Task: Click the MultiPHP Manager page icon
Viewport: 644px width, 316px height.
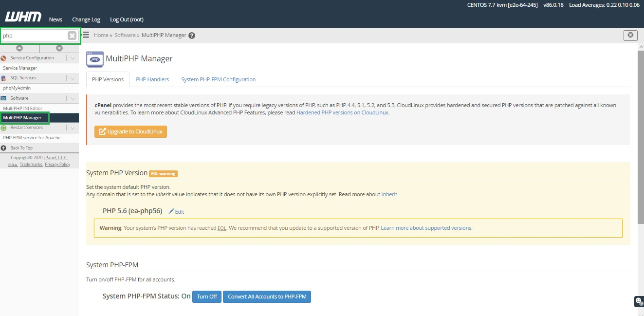Action: coord(94,59)
